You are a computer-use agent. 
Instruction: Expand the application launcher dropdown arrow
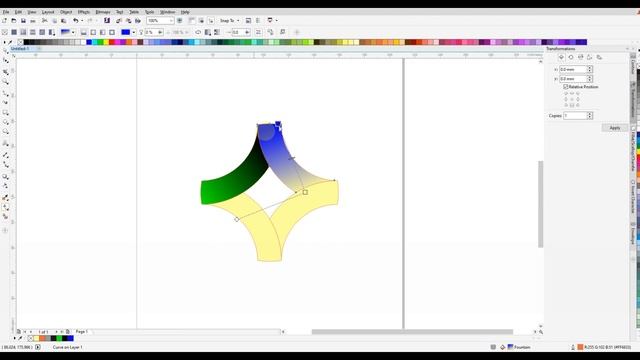pyautogui.click(x=276, y=20)
